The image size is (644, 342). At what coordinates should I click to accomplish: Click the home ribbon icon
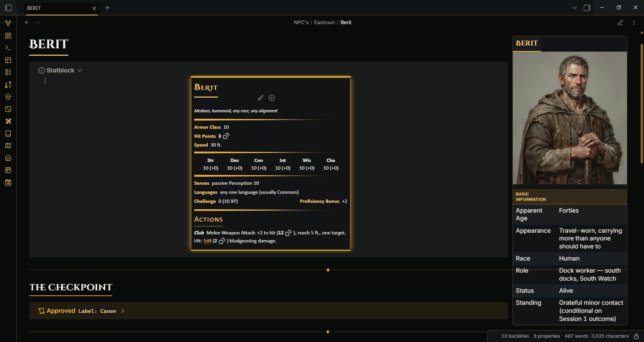point(8,158)
